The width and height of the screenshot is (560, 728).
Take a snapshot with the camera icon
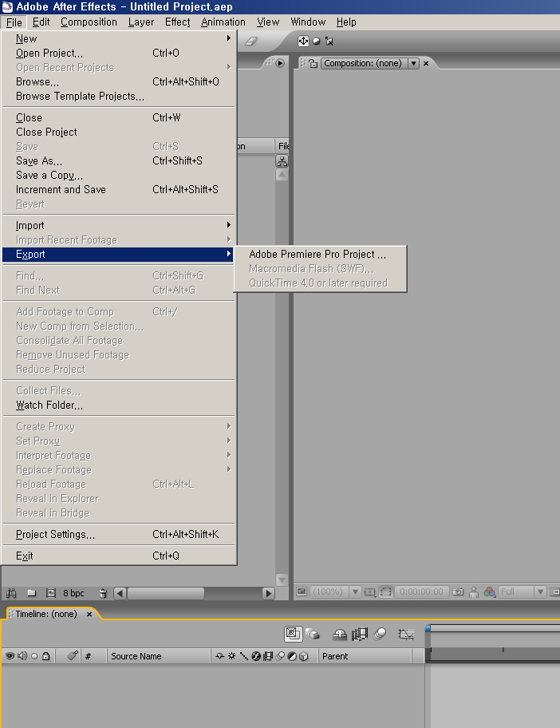[458, 592]
